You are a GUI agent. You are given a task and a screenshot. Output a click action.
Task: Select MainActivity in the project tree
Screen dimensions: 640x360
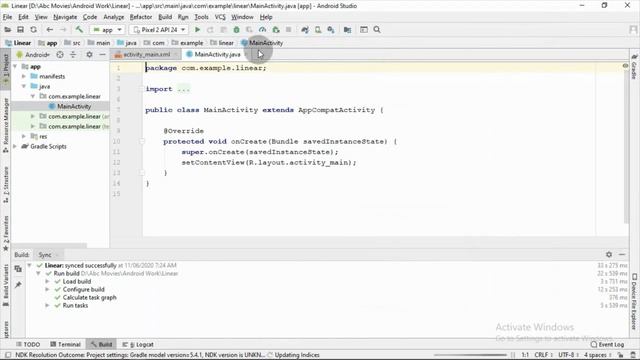pos(70,106)
